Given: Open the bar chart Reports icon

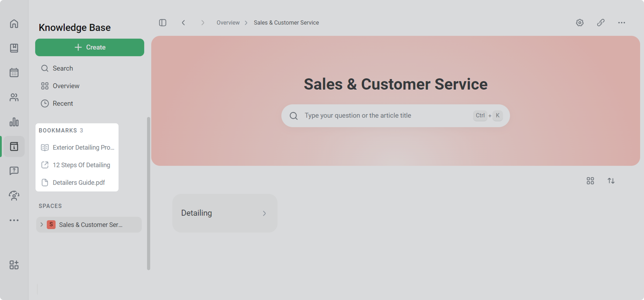Looking at the screenshot, I should [14, 122].
